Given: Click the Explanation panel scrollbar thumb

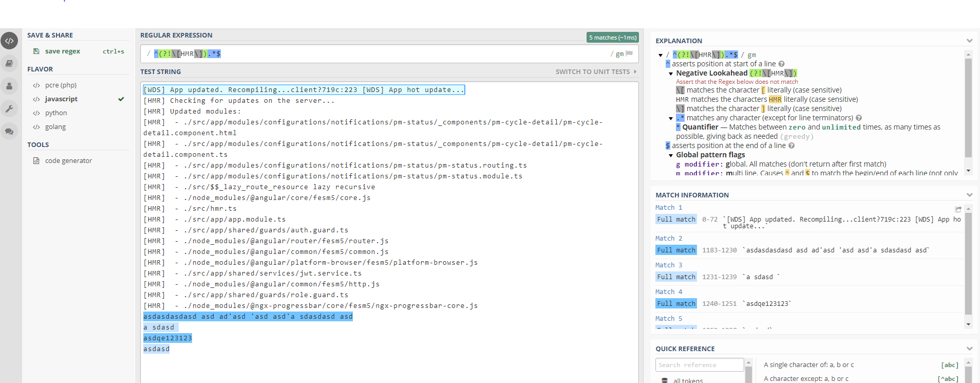Looking at the screenshot, I should click(968, 108).
